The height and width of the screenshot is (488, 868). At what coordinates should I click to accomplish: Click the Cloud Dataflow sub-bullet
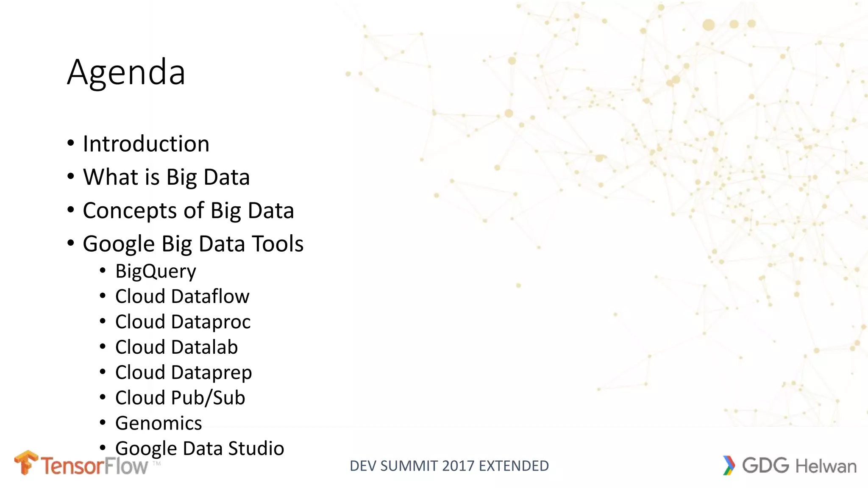click(x=182, y=296)
